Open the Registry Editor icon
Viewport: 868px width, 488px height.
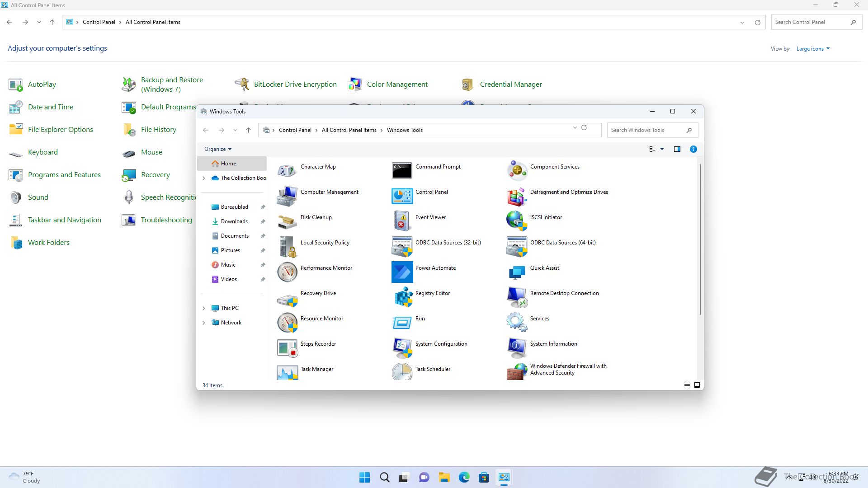coord(402,297)
